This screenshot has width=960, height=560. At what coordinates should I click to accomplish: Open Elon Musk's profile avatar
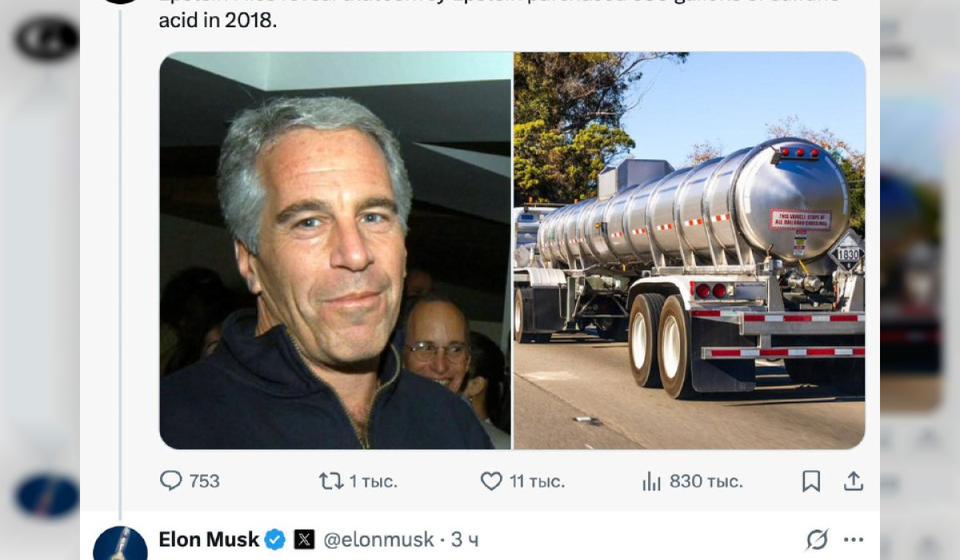click(x=120, y=543)
